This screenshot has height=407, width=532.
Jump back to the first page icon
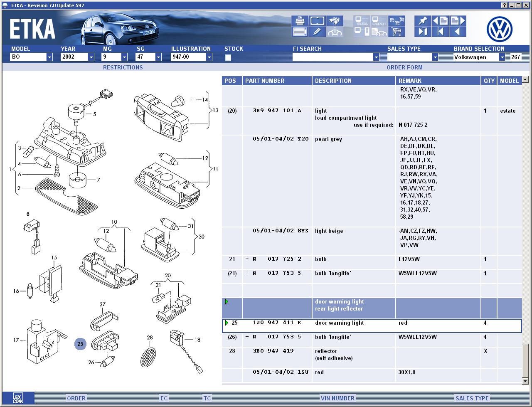440,32
